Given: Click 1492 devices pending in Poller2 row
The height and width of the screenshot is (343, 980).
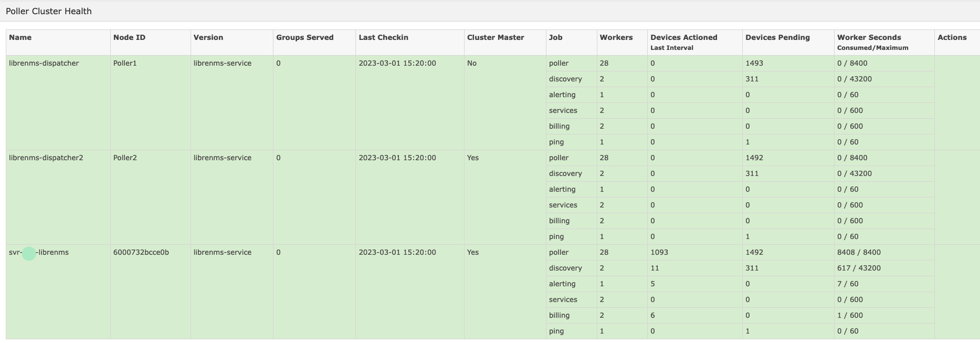Looking at the screenshot, I should tap(754, 158).
